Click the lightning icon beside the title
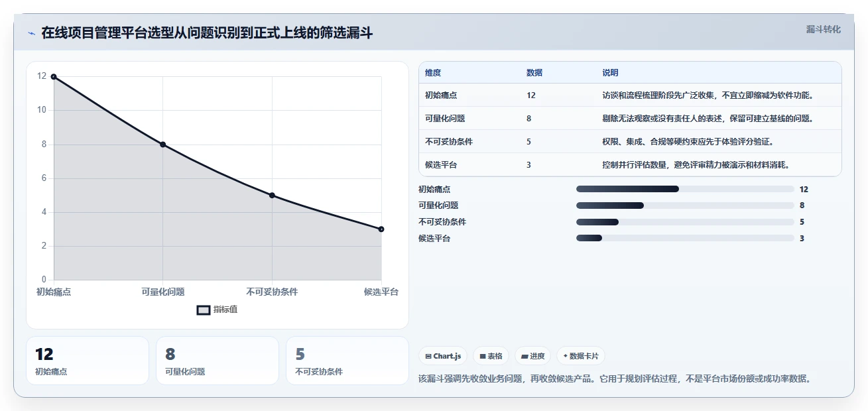The width and height of the screenshot is (868, 411). coord(31,33)
